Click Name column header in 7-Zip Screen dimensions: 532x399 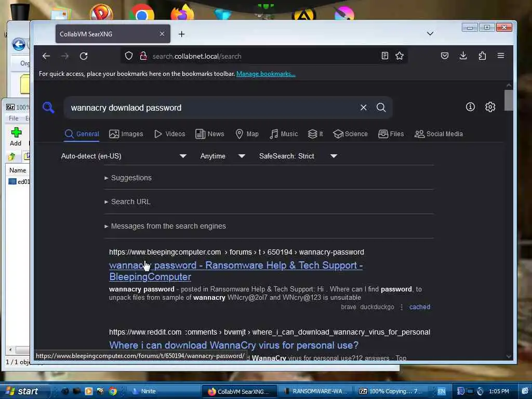pyautogui.click(x=18, y=170)
